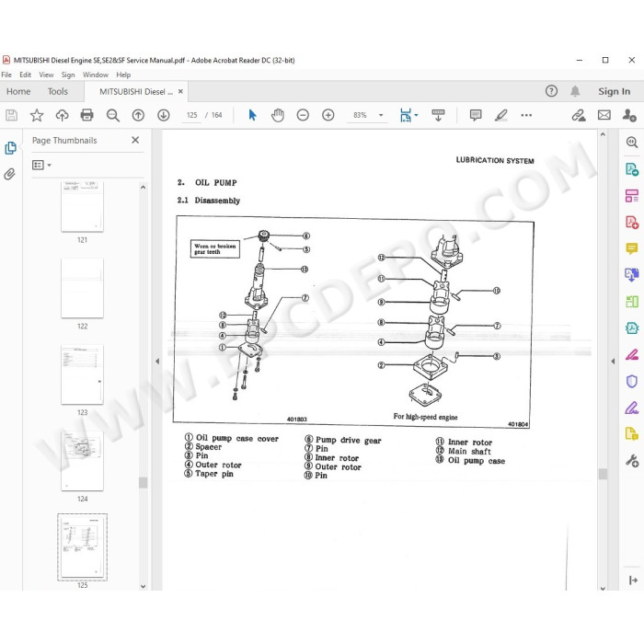Click the Save file icon
The height and width of the screenshot is (644, 644).
pos(11,115)
